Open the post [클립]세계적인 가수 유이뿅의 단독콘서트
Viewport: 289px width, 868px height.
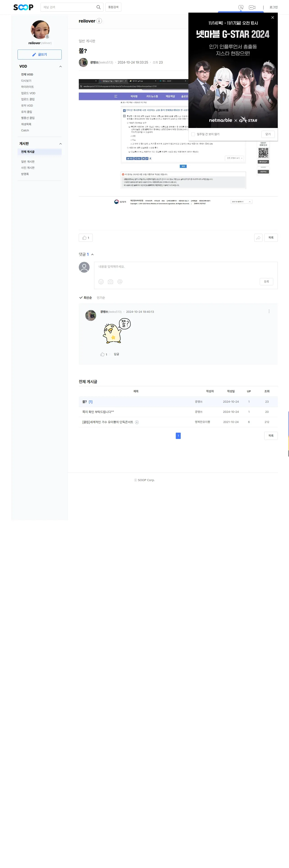click(108, 422)
